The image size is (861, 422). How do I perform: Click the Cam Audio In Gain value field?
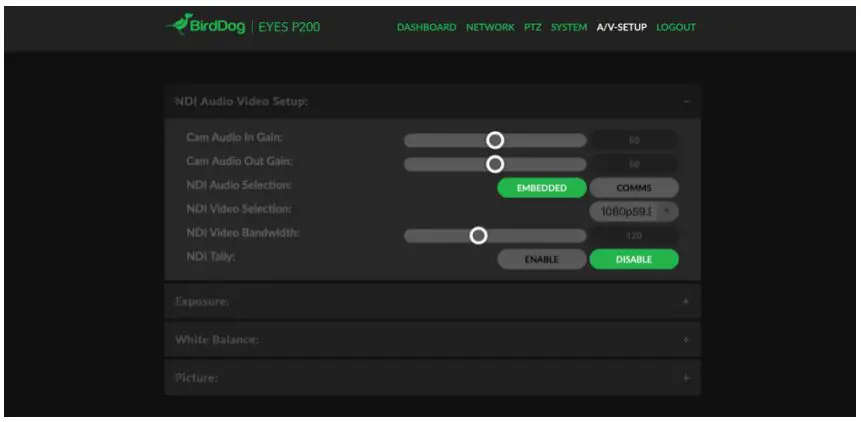634,140
